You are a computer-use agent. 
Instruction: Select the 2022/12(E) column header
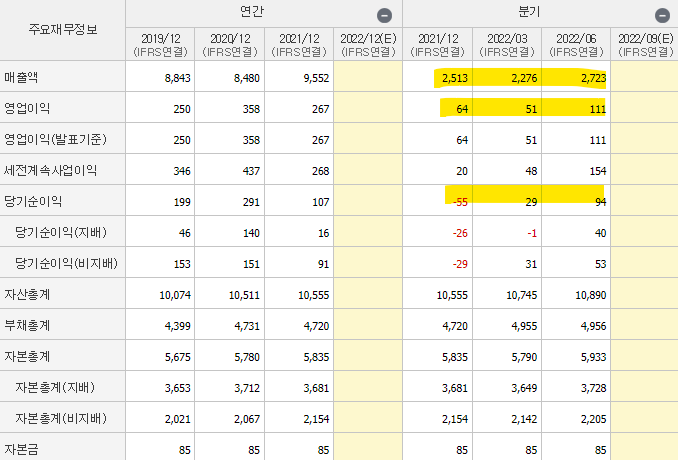(368, 45)
